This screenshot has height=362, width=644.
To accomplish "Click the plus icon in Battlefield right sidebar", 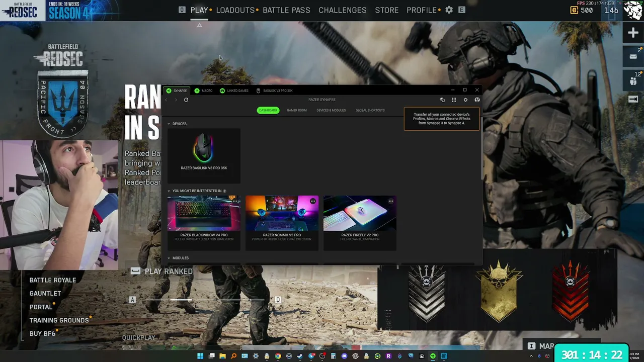I will point(633,33).
